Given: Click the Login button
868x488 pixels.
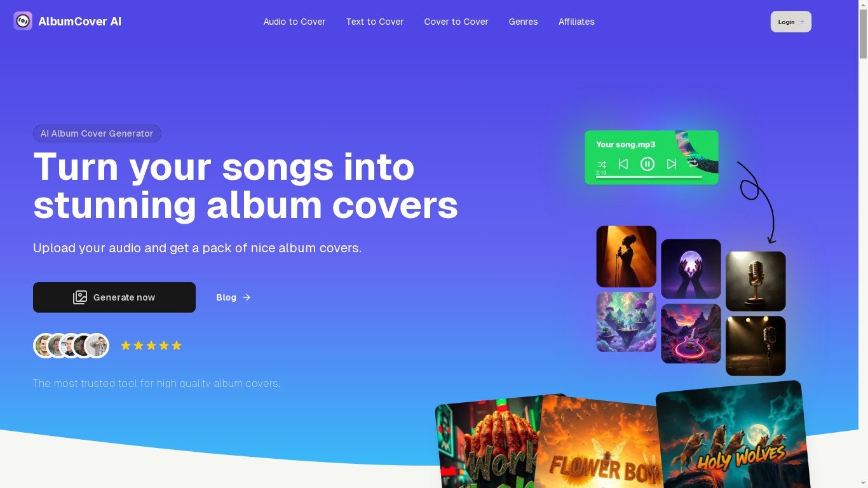Looking at the screenshot, I should [x=791, y=22].
